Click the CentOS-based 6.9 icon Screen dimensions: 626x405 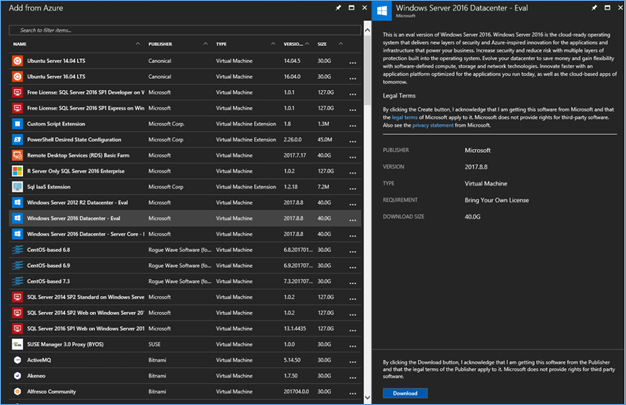[17, 266]
